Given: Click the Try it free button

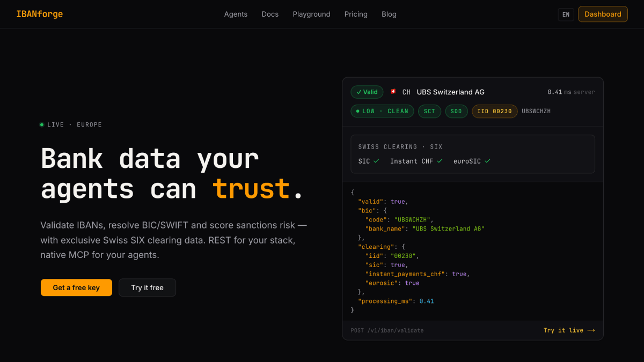Looking at the screenshot, I should point(147,287).
